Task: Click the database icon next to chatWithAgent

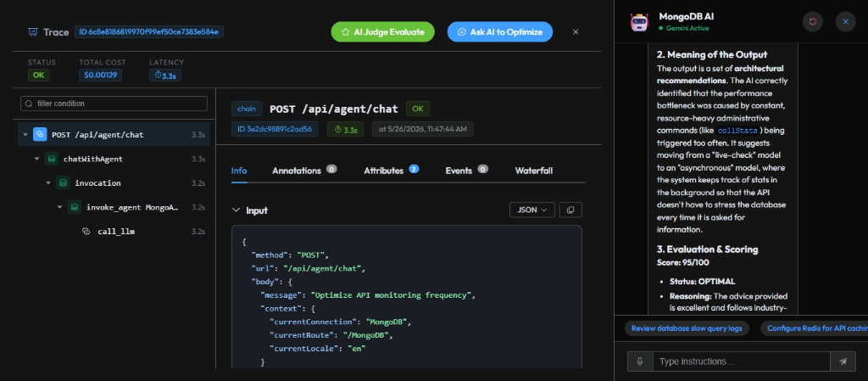Action: [52, 159]
